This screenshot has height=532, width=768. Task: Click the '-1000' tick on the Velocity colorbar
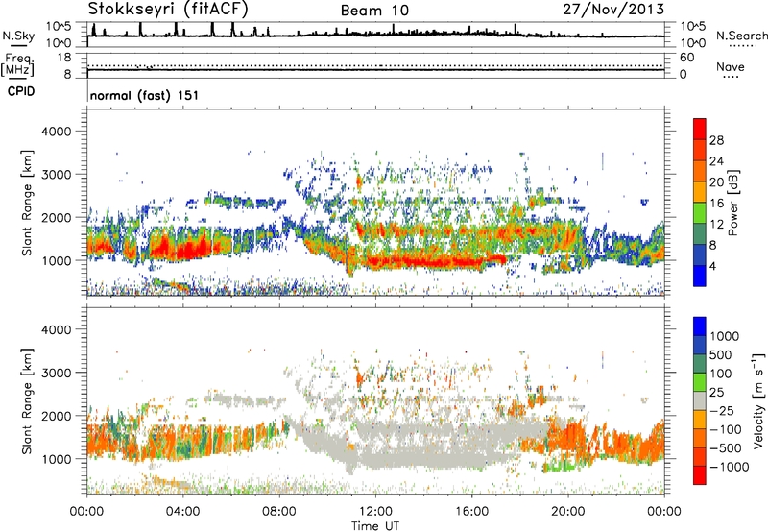730,467
